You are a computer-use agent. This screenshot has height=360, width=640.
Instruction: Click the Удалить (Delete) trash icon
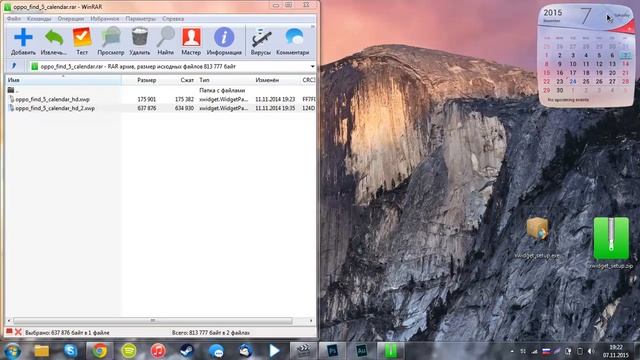point(140,41)
